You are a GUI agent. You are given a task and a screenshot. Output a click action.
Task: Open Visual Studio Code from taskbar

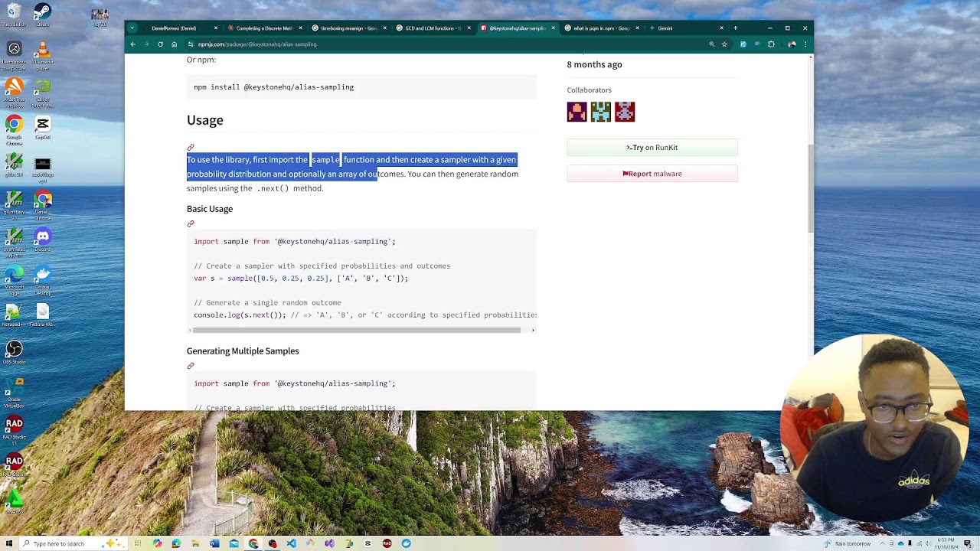coord(292,543)
